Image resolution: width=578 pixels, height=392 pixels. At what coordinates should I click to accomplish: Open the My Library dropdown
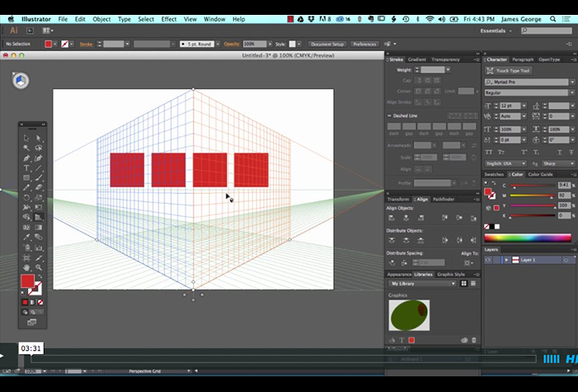coord(423,283)
